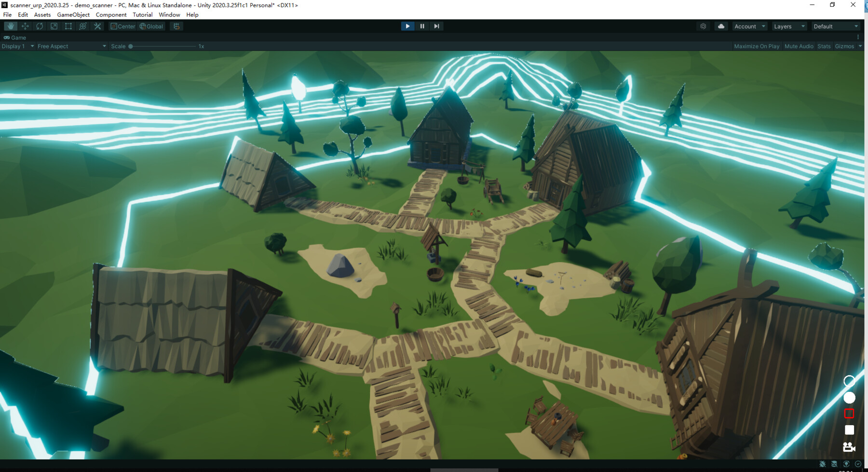Select the Scale tool
The image size is (868, 472).
pyautogui.click(x=54, y=26)
